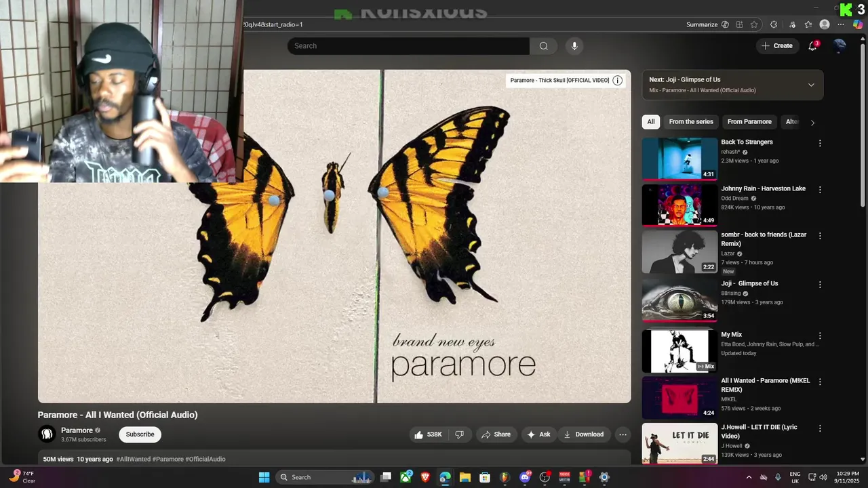Open Joji Glimpse of Us thumbnail
868x488 pixels.
(x=679, y=300)
